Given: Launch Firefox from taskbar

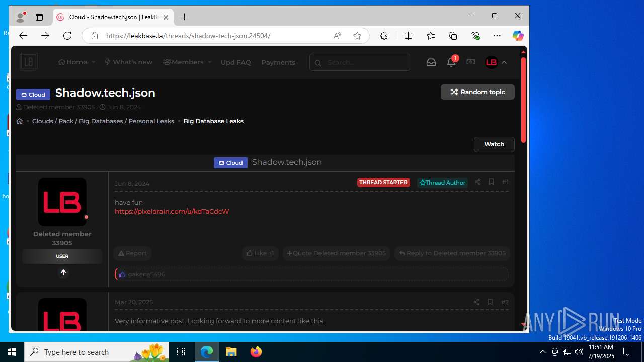Looking at the screenshot, I should (256, 352).
